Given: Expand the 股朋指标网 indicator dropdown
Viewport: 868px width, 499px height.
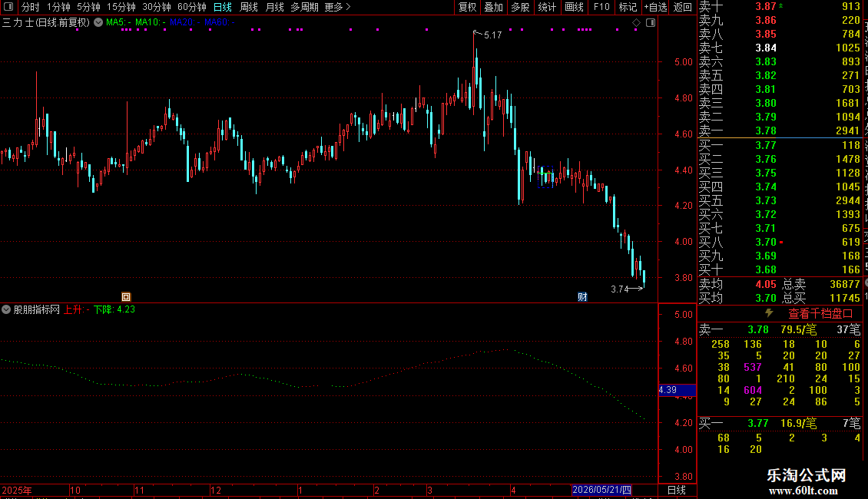Looking at the screenshot, I should (6, 309).
